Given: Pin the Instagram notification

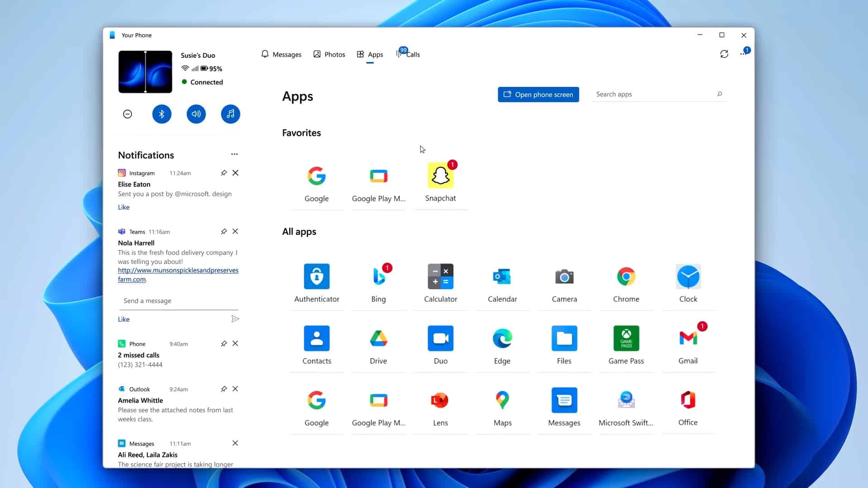Looking at the screenshot, I should (223, 173).
